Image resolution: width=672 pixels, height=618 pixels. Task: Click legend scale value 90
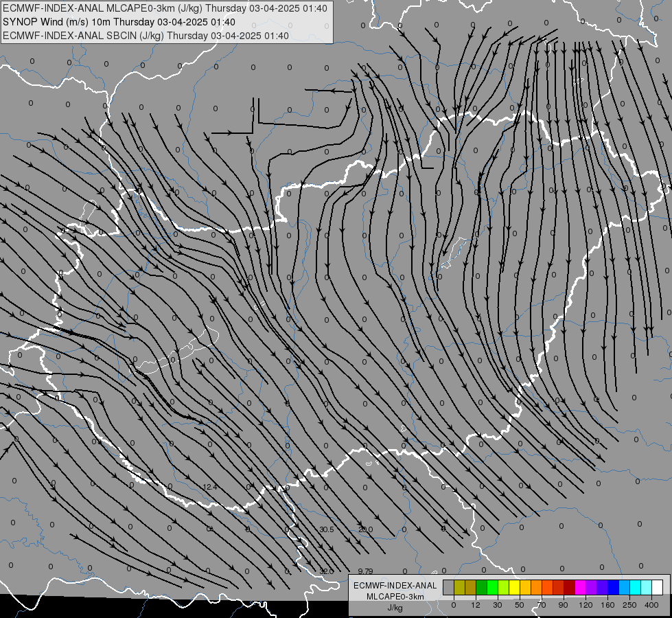pyautogui.click(x=563, y=605)
